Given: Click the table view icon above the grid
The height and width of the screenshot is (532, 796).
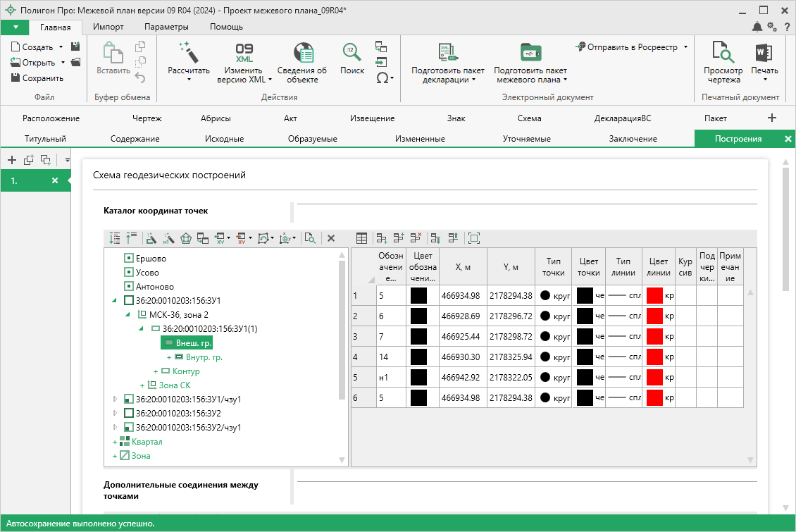Looking at the screenshot, I should tap(361, 238).
